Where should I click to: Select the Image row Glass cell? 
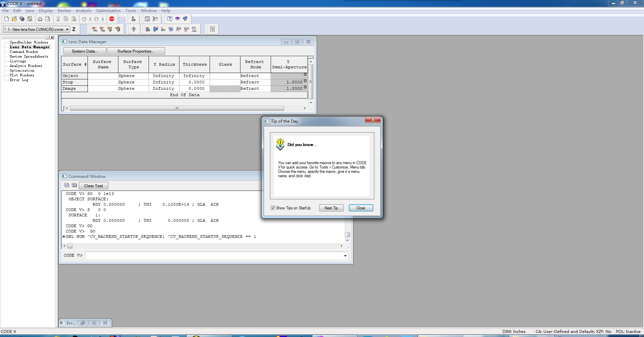[225, 89]
